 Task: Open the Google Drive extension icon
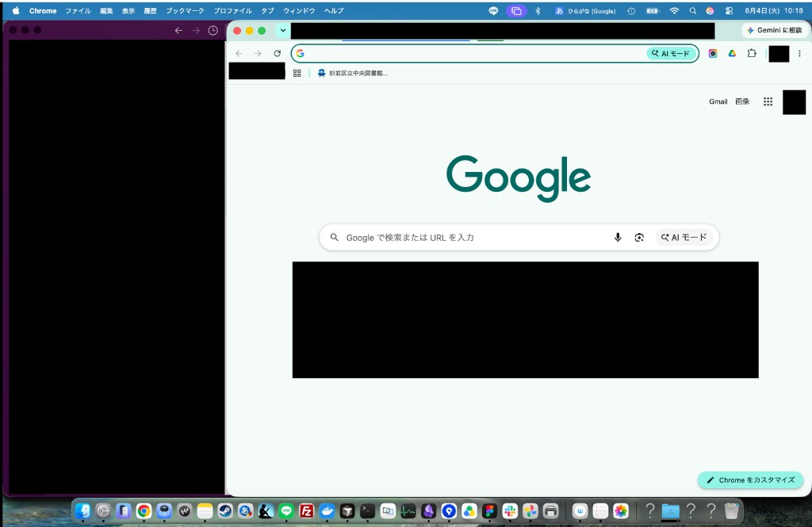[732, 53]
